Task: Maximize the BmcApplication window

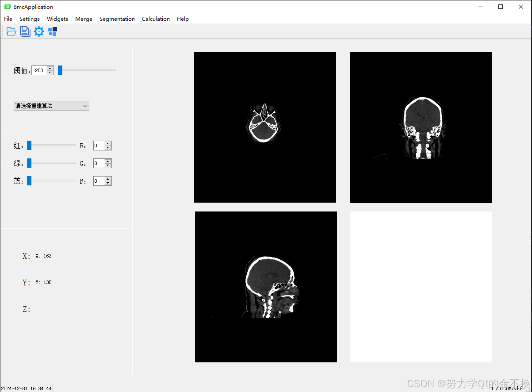Action: click(501, 7)
